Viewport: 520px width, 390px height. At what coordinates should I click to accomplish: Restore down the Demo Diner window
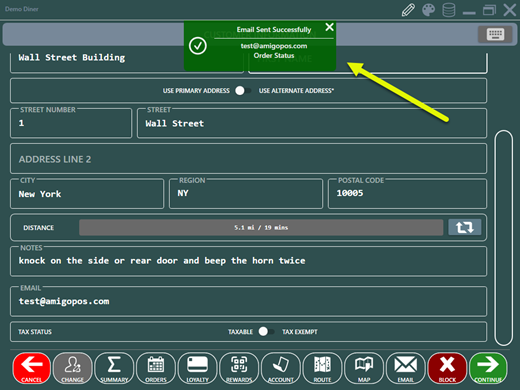click(x=489, y=10)
